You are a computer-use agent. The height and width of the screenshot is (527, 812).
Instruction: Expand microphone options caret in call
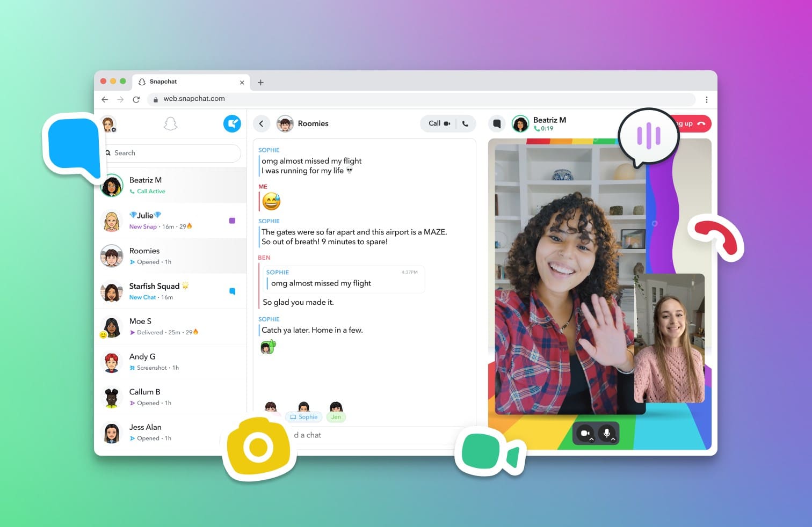point(613,439)
